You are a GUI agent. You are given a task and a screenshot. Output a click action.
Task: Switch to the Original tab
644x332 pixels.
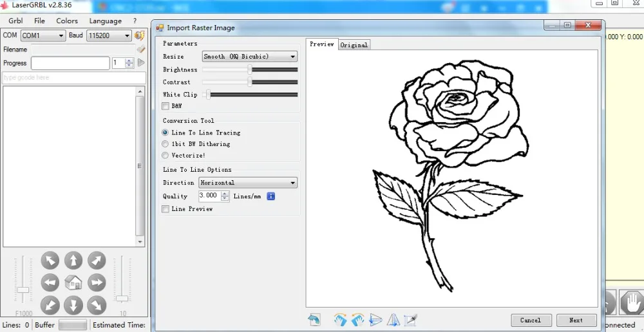click(x=354, y=45)
